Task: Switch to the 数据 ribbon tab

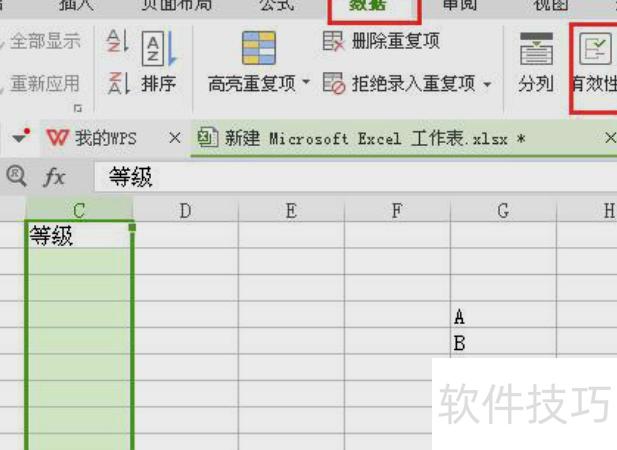Action: click(x=368, y=6)
